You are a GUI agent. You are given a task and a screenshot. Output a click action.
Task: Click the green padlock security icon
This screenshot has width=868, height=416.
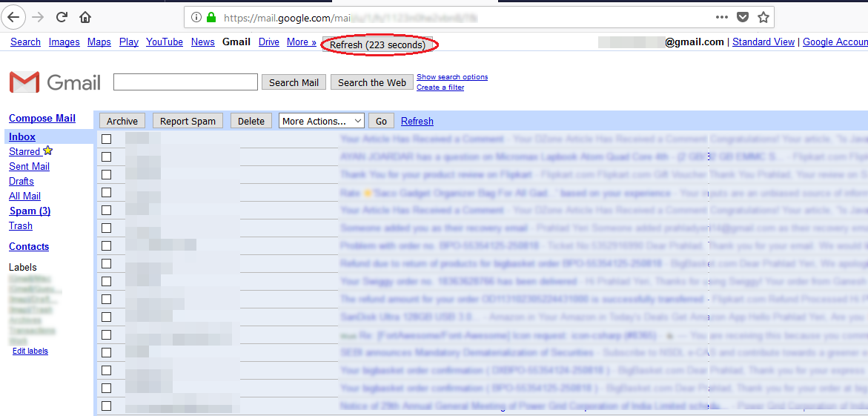[x=211, y=17]
